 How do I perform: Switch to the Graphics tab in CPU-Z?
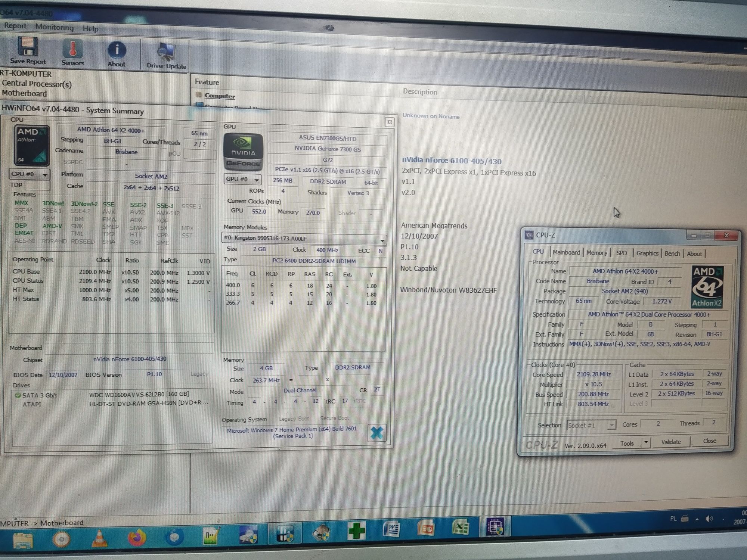647,253
